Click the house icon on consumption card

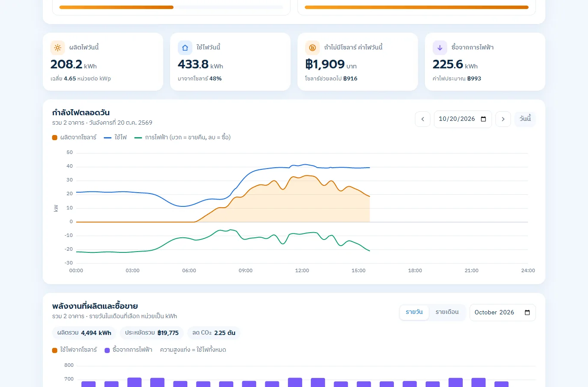[185, 48]
